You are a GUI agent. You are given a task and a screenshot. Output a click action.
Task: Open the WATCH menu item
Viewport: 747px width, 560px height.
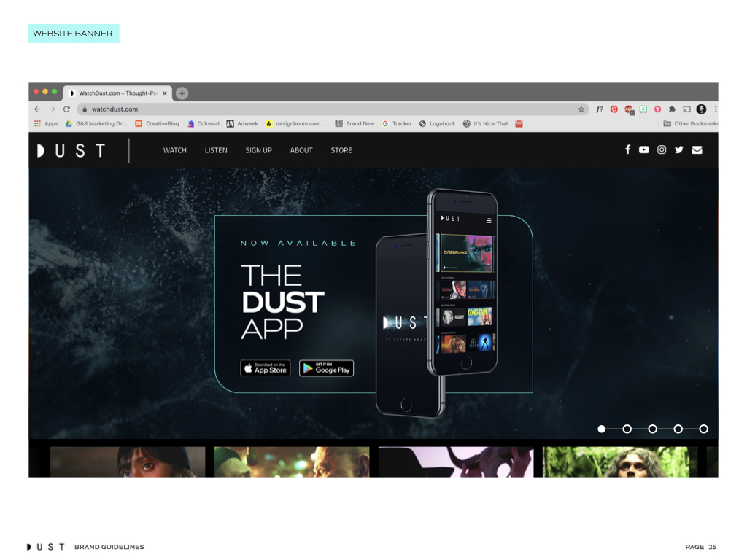pos(175,150)
